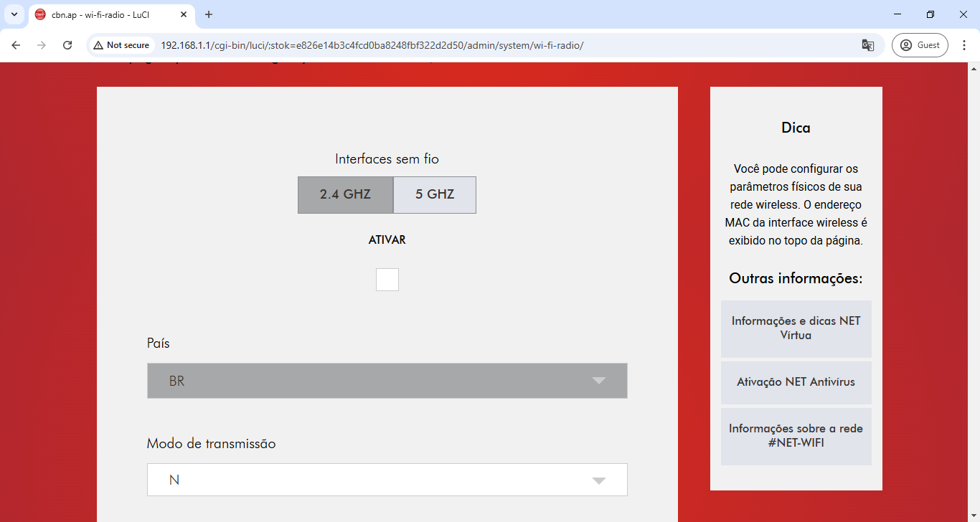Click the page scrollbar down arrow
Viewport: 980px width, 522px height.
[x=974, y=516]
